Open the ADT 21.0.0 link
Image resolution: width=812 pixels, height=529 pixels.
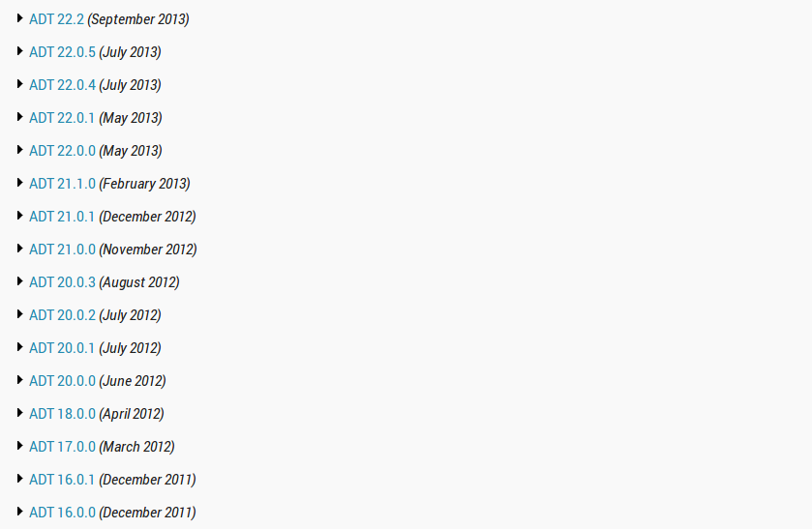point(62,250)
